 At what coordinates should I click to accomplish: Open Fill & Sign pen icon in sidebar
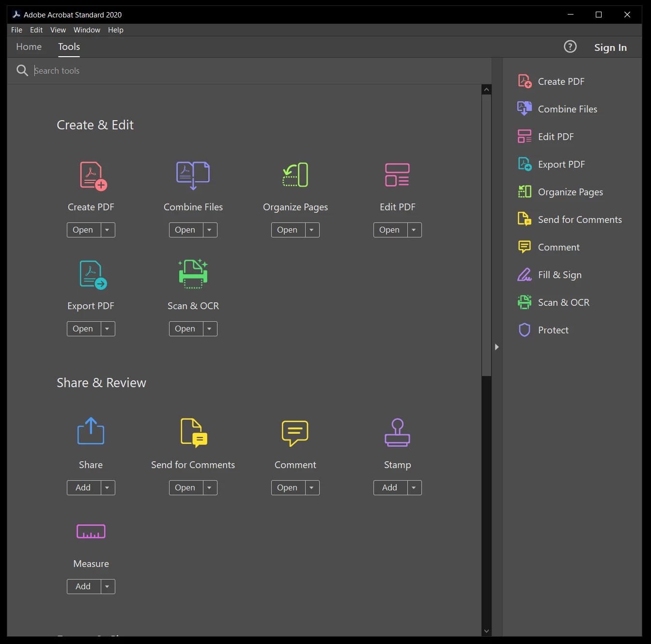tap(525, 275)
